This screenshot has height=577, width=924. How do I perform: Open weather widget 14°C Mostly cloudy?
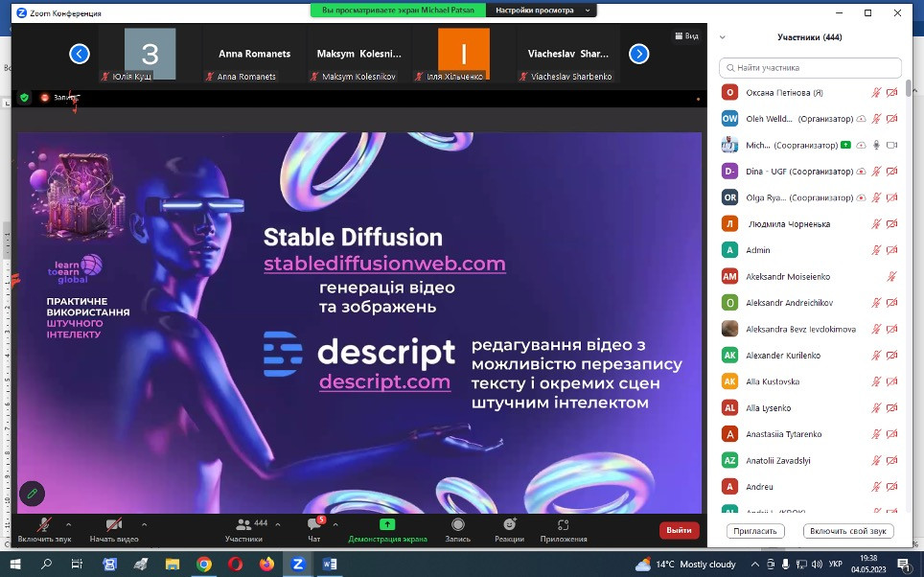click(x=686, y=564)
